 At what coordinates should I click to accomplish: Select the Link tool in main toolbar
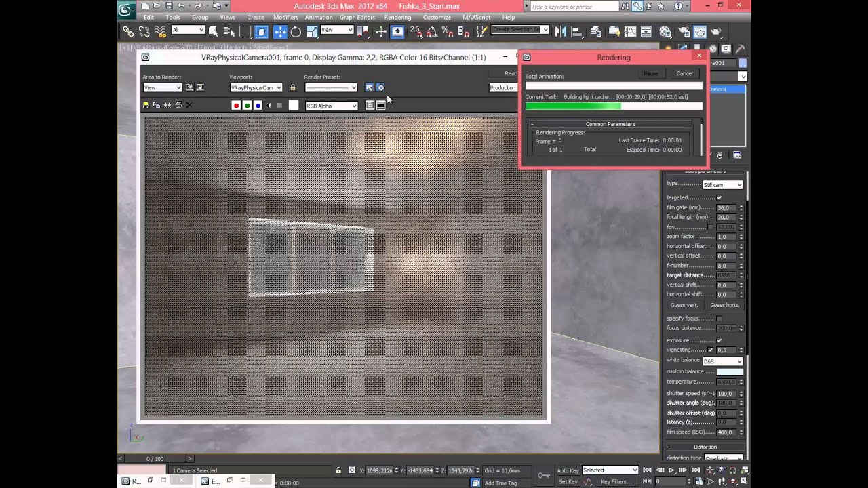(x=128, y=31)
